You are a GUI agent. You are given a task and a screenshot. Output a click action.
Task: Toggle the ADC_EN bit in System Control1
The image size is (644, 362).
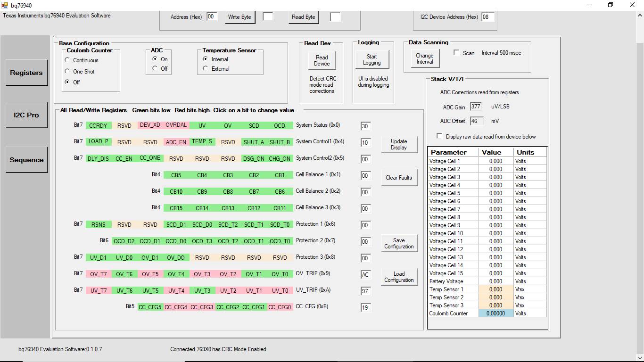(176, 142)
